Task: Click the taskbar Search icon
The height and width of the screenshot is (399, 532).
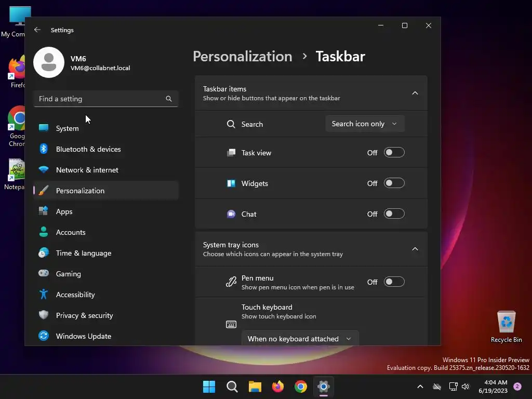Action: tap(232, 387)
